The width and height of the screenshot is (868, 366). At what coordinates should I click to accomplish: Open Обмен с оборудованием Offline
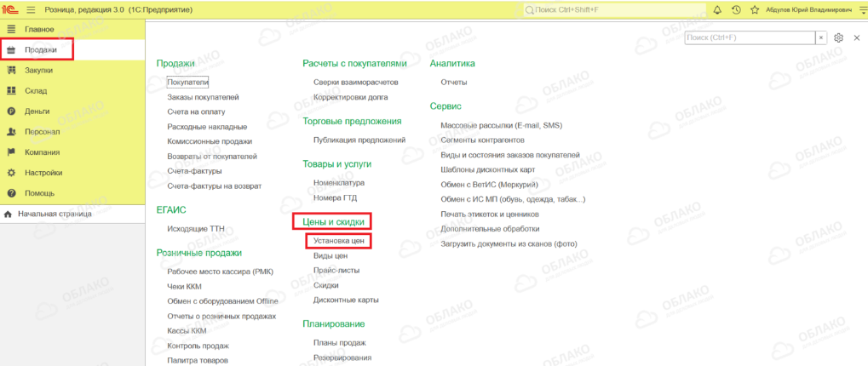tap(222, 301)
